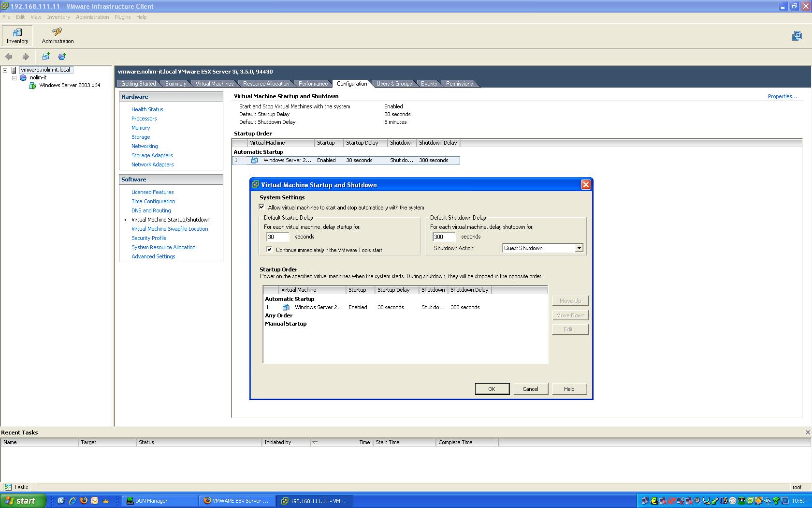
Task: Open the Administration menu
Action: coord(92,17)
